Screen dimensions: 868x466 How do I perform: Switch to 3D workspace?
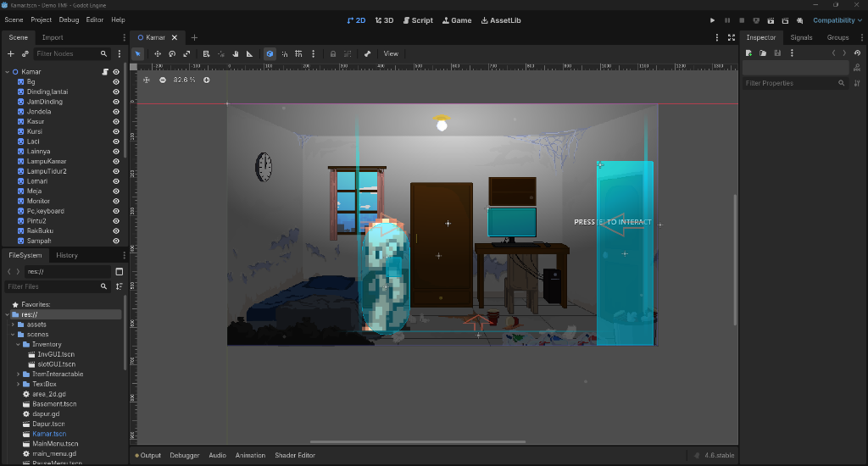tap(384, 20)
